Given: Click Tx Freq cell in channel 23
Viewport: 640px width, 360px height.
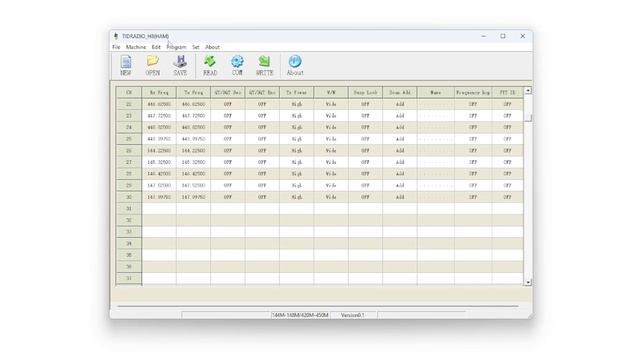Looking at the screenshot, I should coord(193,116).
